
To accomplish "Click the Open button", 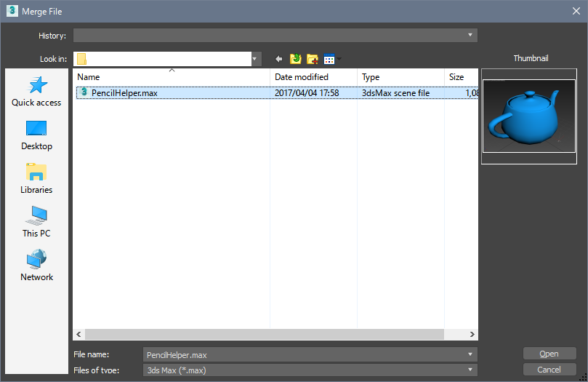I will tap(549, 354).
